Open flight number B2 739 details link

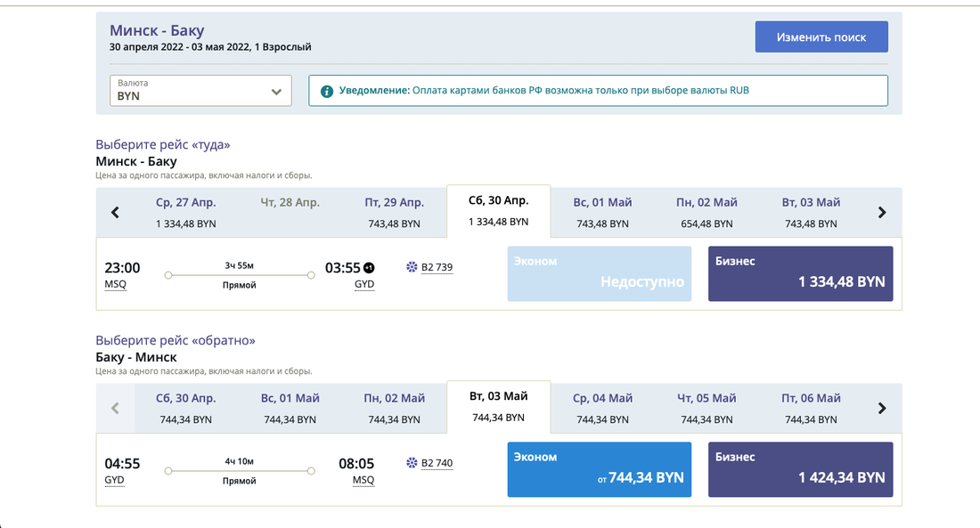coord(437,267)
